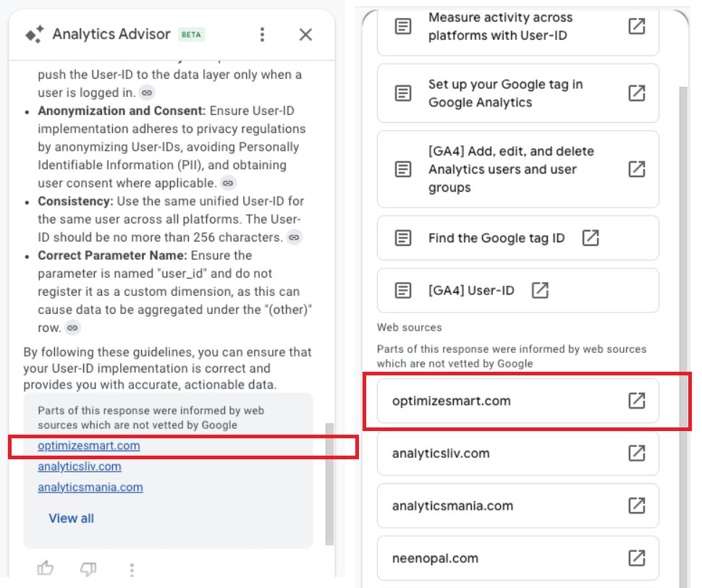Click the document icon beside Find the Google tag ID

pyautogui.click(x=402, y=238)
